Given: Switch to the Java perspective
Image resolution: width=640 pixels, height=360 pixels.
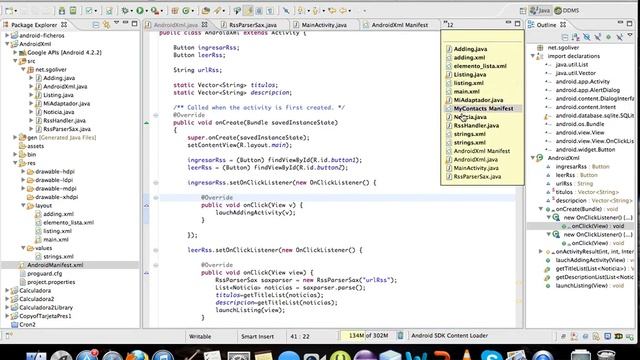Looking at the screenshot, I should click(x=540, y=11).
